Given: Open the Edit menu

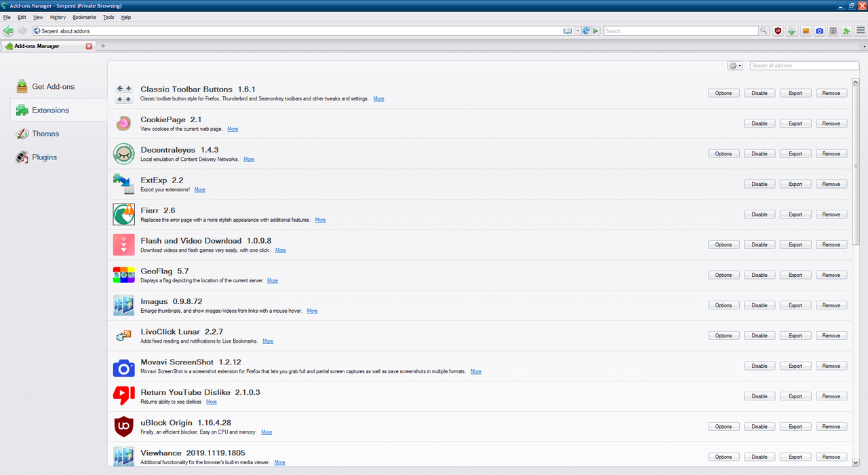Looking at the screenshot, I should coord(22,17).
